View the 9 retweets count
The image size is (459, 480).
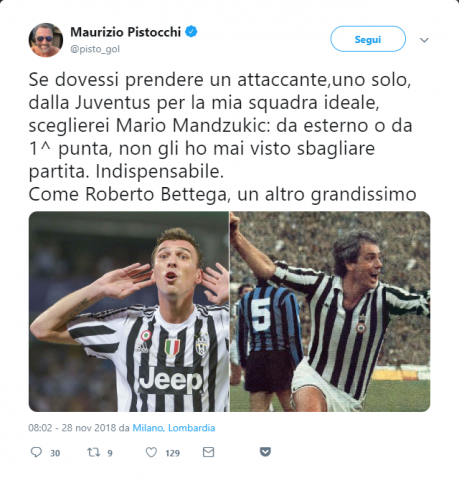point(110,453)
